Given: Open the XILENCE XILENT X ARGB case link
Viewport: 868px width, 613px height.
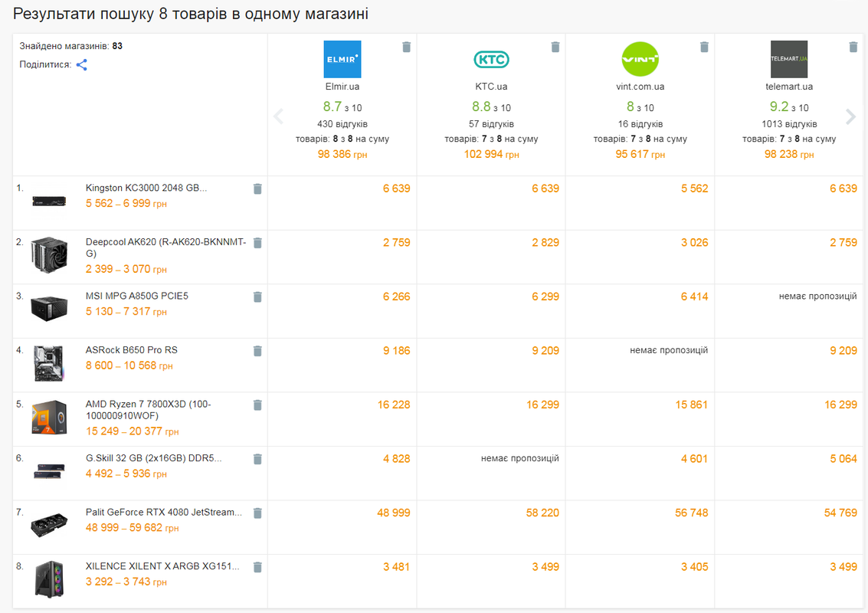Looking at the screenshot, I should tap(162, 566).
